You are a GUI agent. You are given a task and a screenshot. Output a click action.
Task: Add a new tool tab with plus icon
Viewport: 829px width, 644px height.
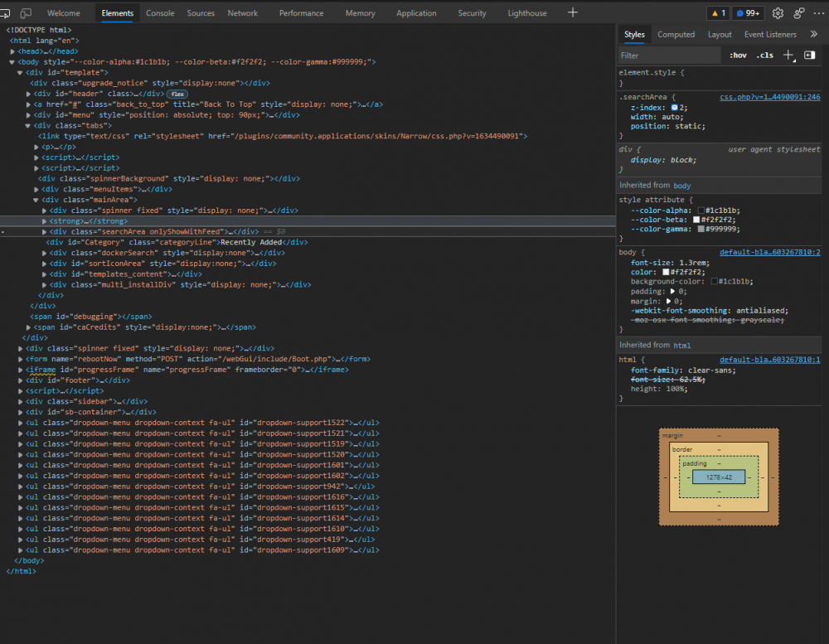[x=573, y=12]
